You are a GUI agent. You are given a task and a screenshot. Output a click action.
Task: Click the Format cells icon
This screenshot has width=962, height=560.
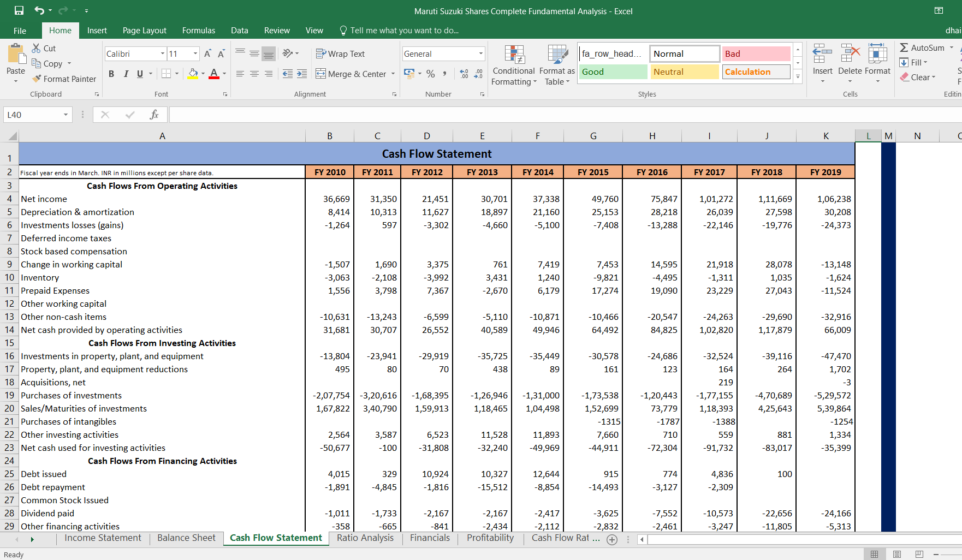coord(877,53)
